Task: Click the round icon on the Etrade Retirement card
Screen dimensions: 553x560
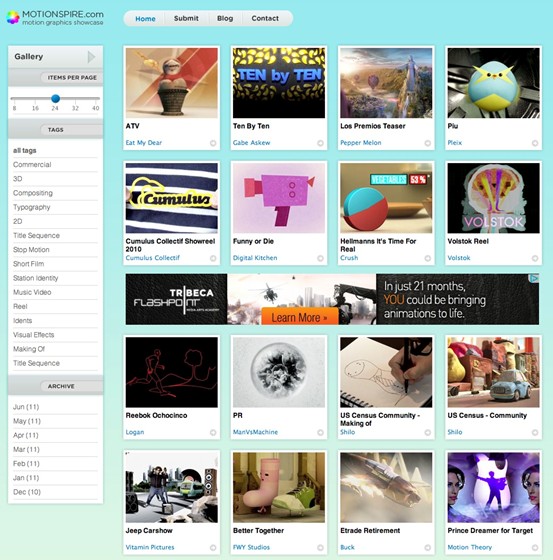Action: tap(428, 548)
